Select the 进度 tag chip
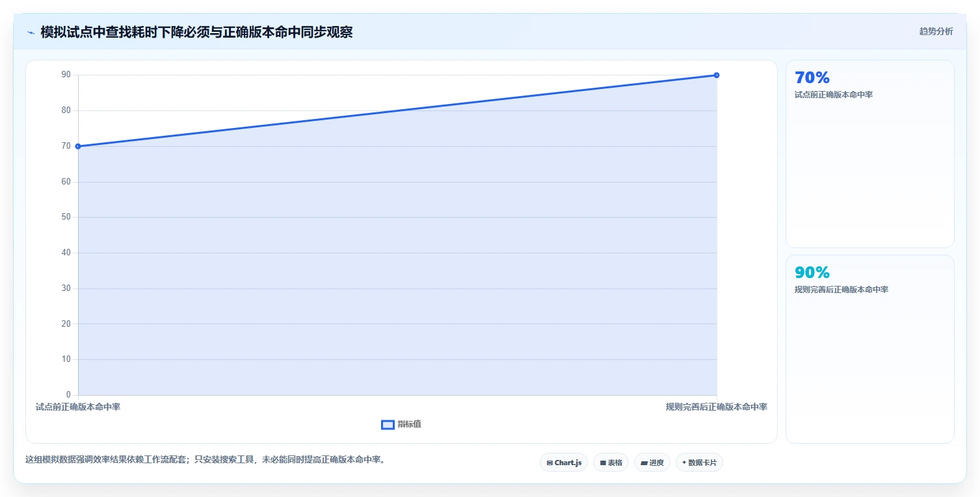 pos(652,463)
